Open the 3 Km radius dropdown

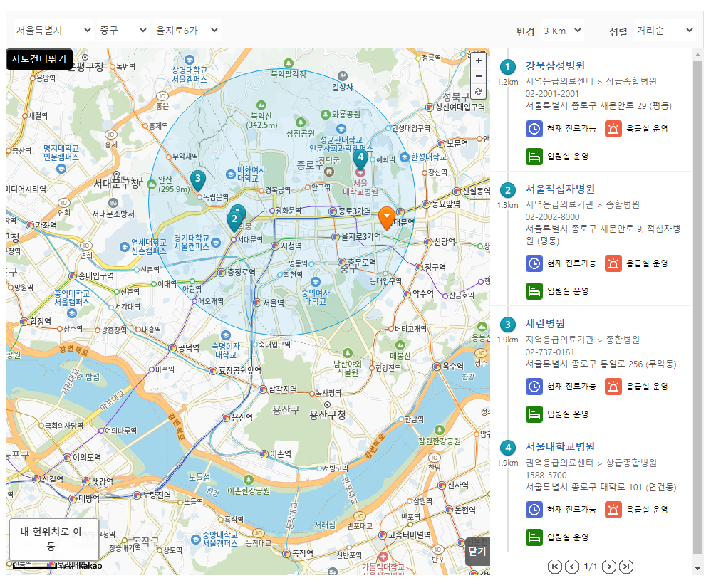(562, 31)
